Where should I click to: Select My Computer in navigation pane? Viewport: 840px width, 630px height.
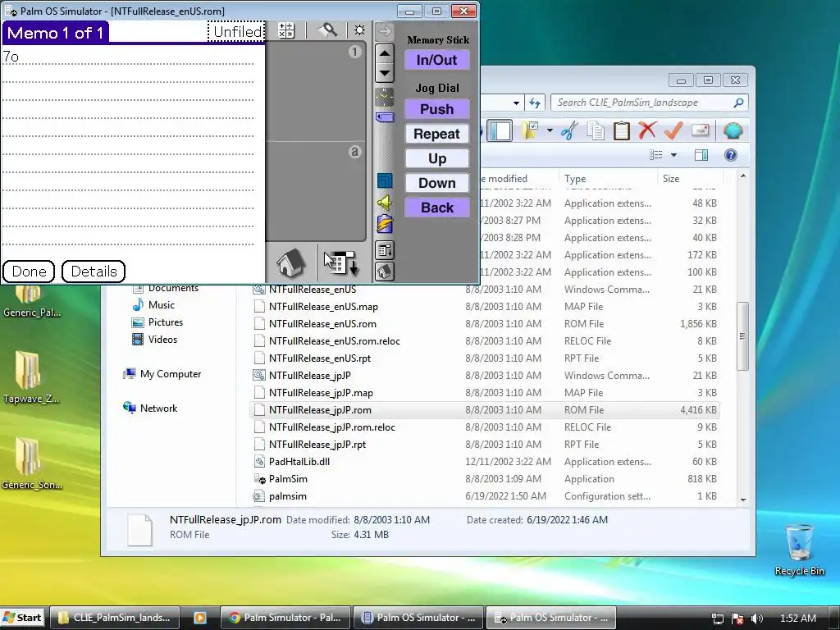tap(162, 374)
